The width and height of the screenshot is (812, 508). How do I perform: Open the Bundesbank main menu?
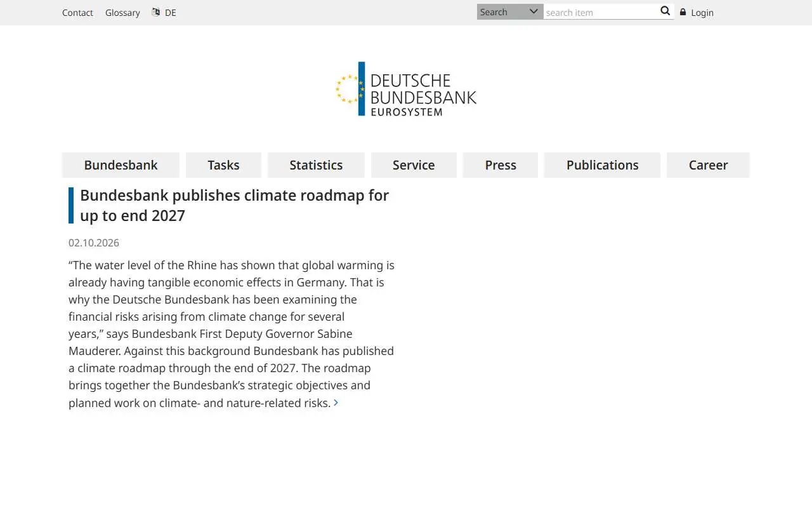coord(121,165)
